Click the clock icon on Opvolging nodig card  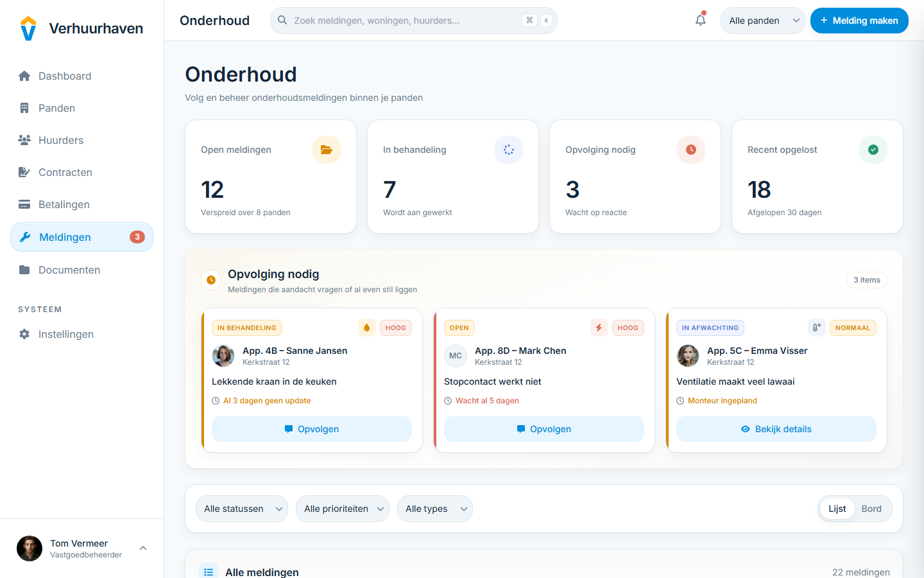pyautogui.click(x=690, y=150)
